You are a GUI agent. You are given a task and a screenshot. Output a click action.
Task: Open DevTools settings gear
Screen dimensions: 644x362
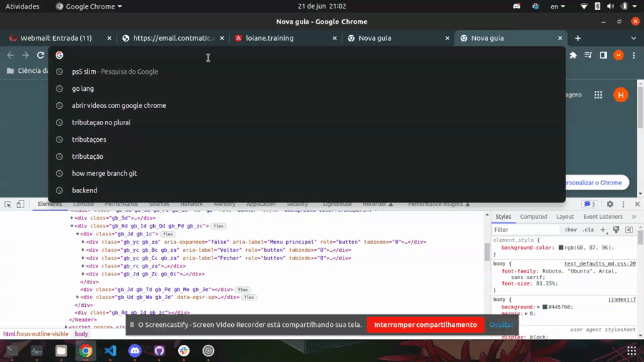pos(610,204)
